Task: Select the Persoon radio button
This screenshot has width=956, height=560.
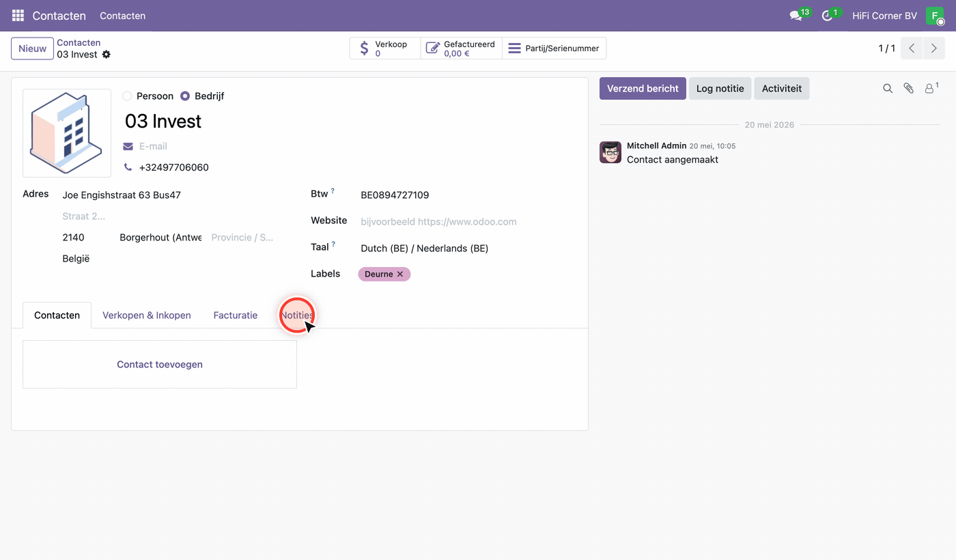Action: 127,96
